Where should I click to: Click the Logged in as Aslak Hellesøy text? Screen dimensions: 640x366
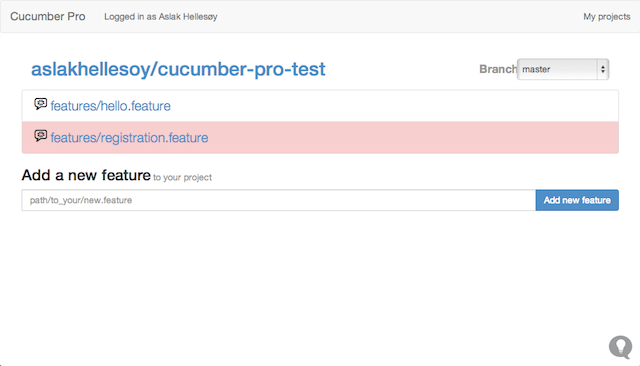pos(161,17)
